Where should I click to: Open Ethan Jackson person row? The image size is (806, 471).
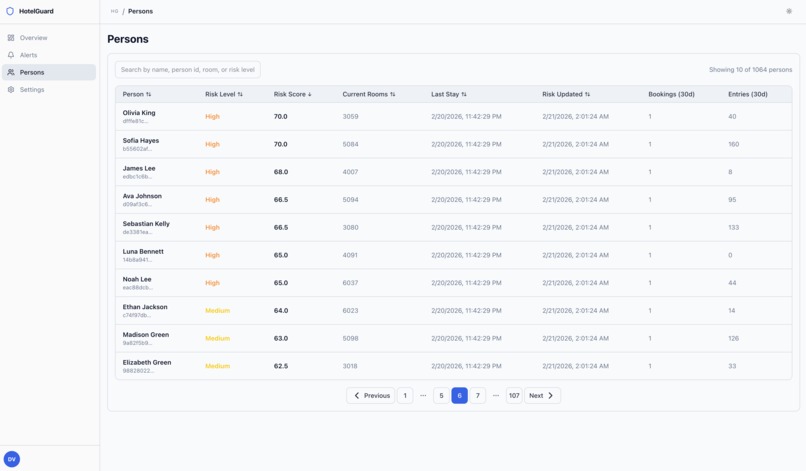pyautogui.click(x=453, y=311)
